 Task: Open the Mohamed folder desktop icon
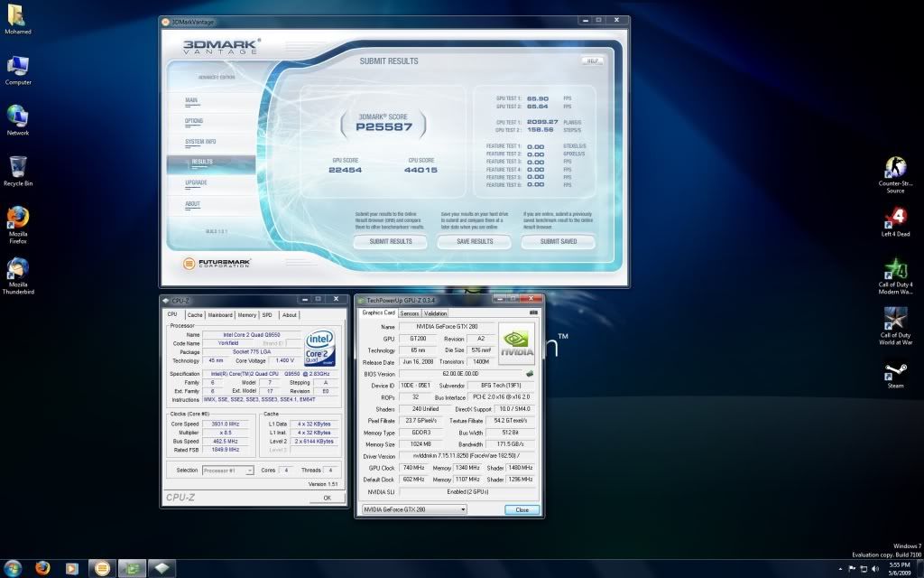point(17,20)
